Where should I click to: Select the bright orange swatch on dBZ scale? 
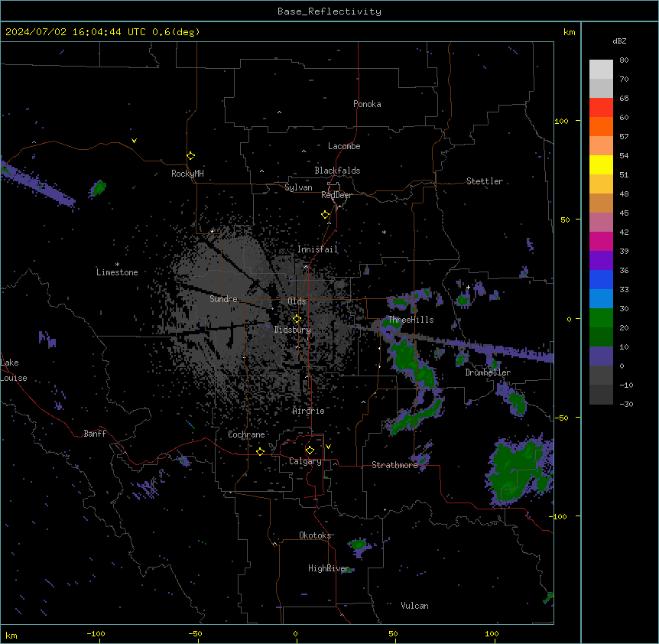point(601,126)
